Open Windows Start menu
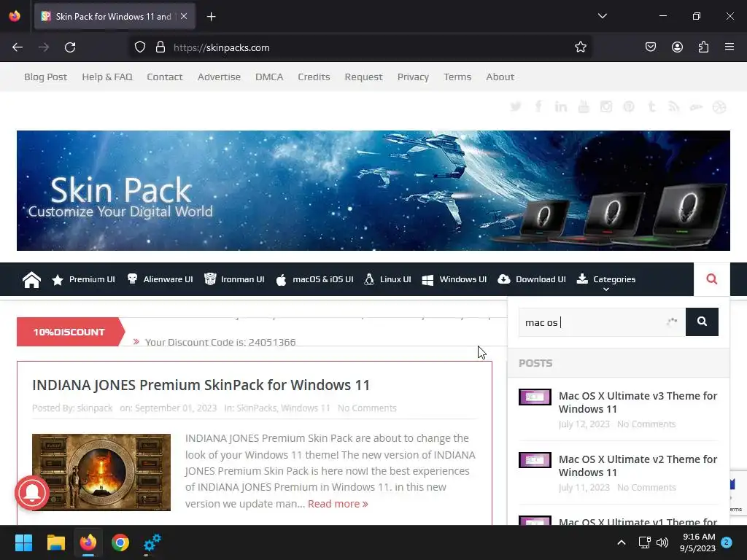 click(23, 542)
